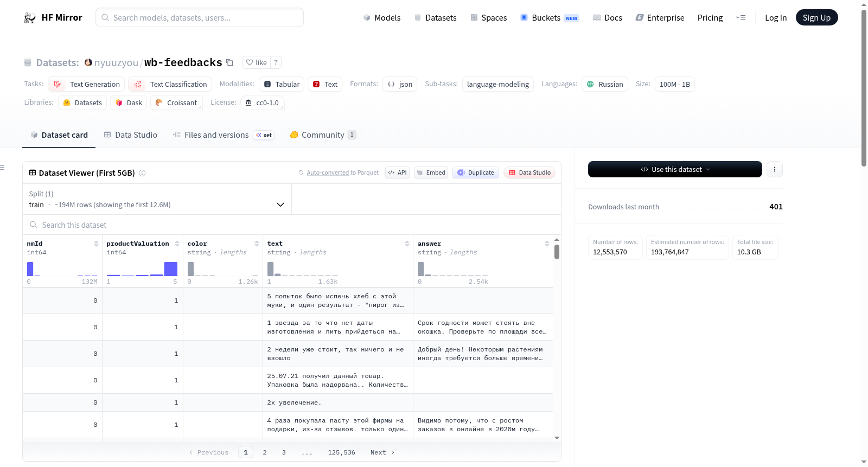Select the Dask library tag
The height and width of the screenshot is (467, 868).
pyautogui.click(x=129, y=103)
